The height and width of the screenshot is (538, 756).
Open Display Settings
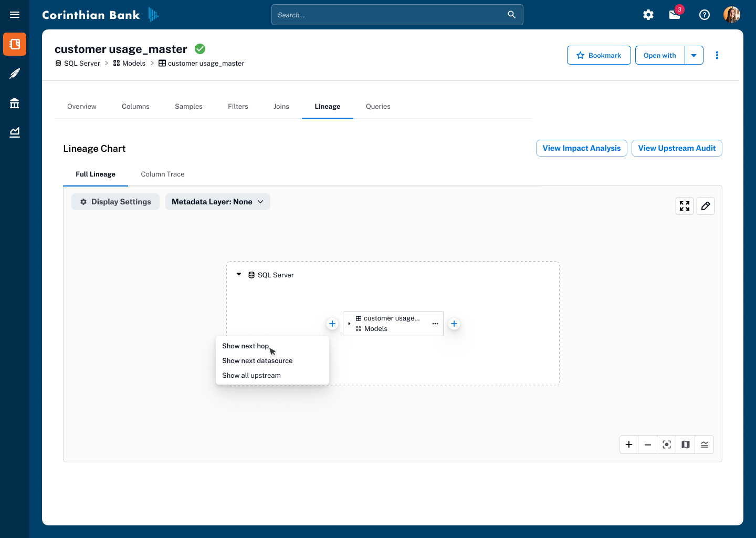pyautogui.click(x=115, y=202)
